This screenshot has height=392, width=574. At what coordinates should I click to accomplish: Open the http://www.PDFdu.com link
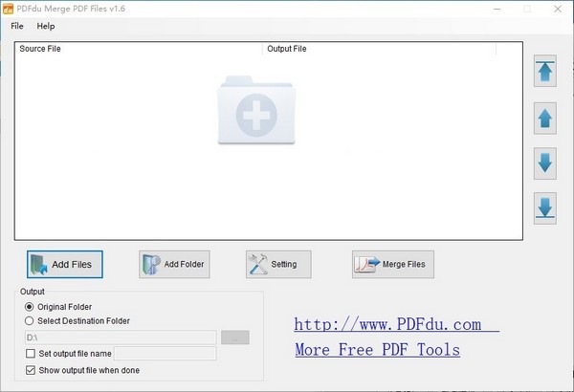click(397, 324)
